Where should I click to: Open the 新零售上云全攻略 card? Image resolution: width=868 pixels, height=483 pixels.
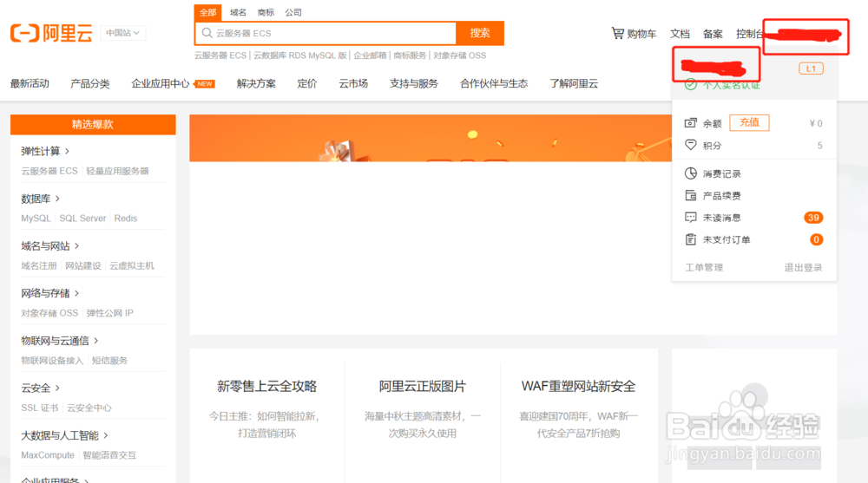266,386
